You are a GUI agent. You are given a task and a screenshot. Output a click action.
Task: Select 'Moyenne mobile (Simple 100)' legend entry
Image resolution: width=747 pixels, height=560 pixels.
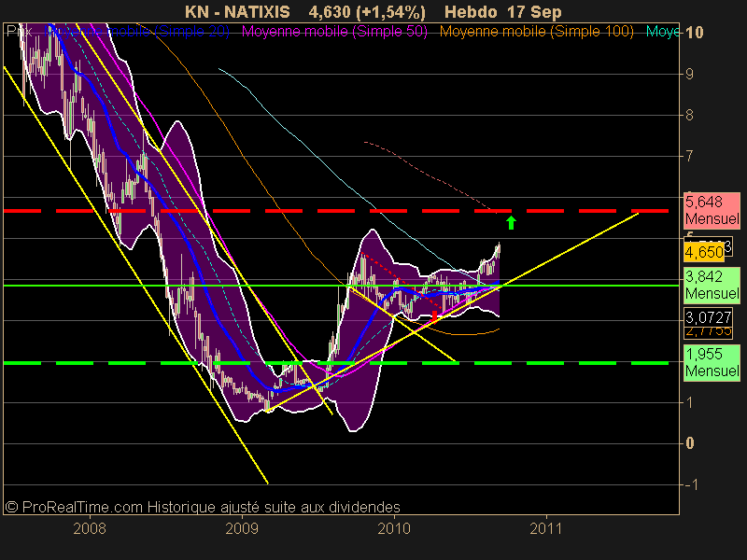tap(536, 32)
